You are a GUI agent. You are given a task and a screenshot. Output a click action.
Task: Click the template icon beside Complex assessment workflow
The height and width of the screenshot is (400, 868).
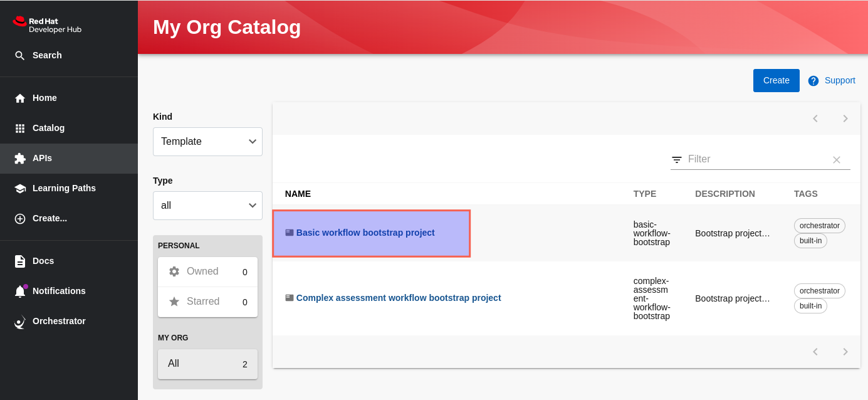click(289, 298)
